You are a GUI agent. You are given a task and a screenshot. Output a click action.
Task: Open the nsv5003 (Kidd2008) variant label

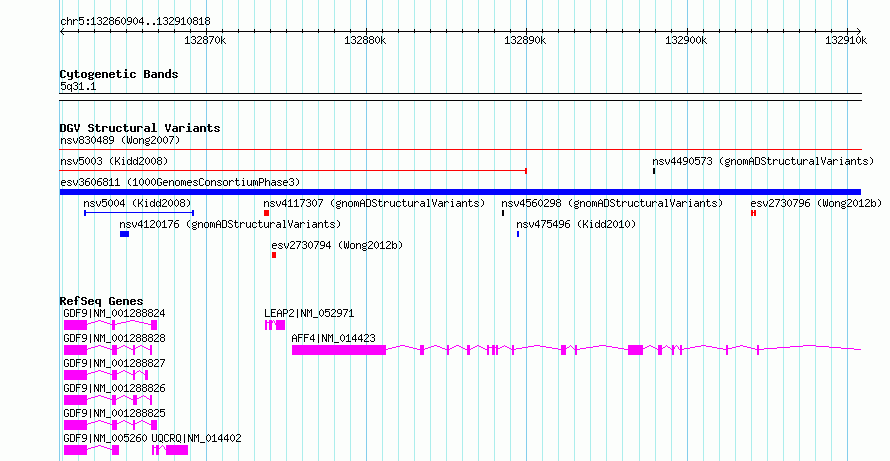pos(114,161)
